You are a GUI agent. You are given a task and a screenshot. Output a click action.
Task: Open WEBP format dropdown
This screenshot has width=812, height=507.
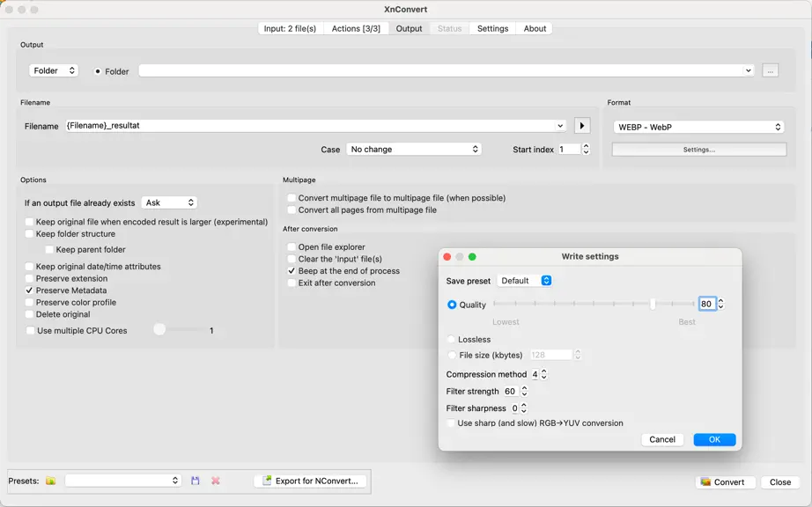point(698,127)
